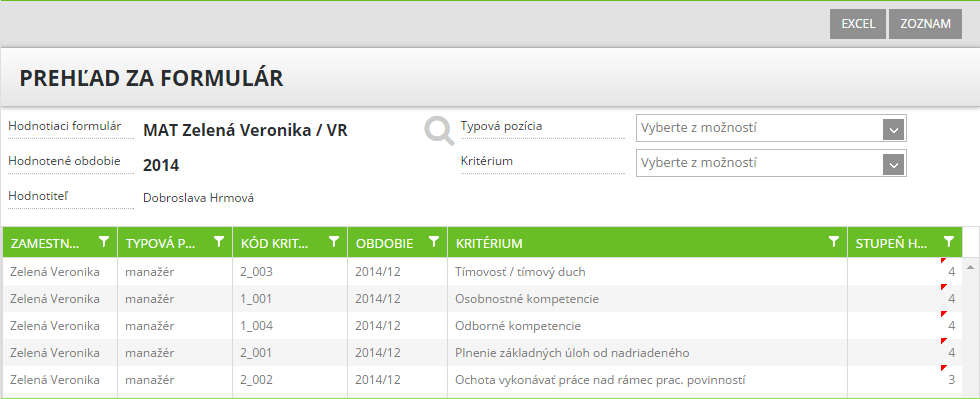Open filter on Zamestnanec column
980x399 pixels.
click(x=104, y=241)
